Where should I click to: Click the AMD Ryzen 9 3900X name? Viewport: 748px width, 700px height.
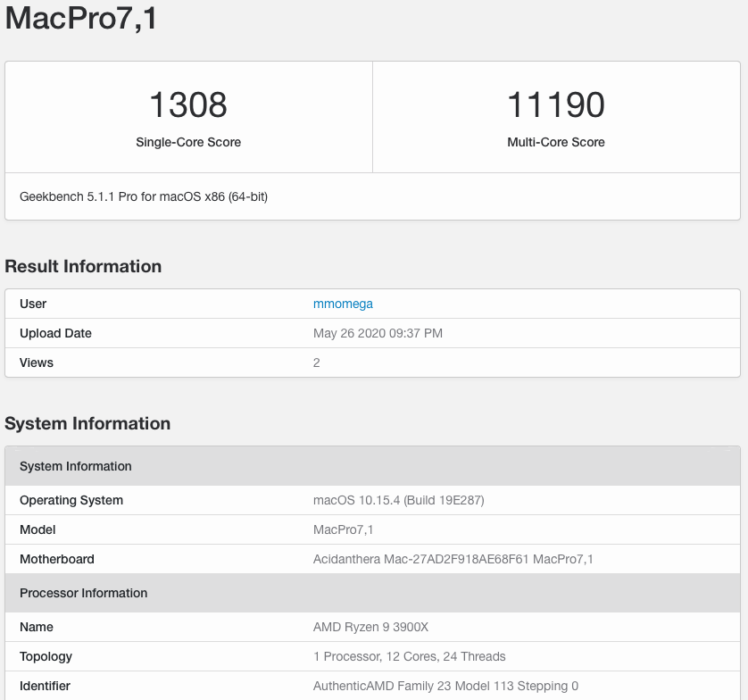pos(370,627)
